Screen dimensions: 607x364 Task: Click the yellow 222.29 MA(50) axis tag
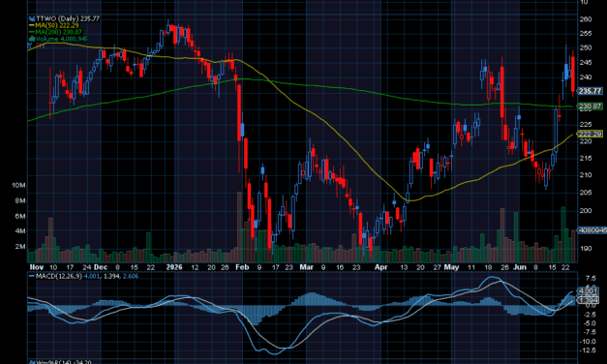[590, 134]
